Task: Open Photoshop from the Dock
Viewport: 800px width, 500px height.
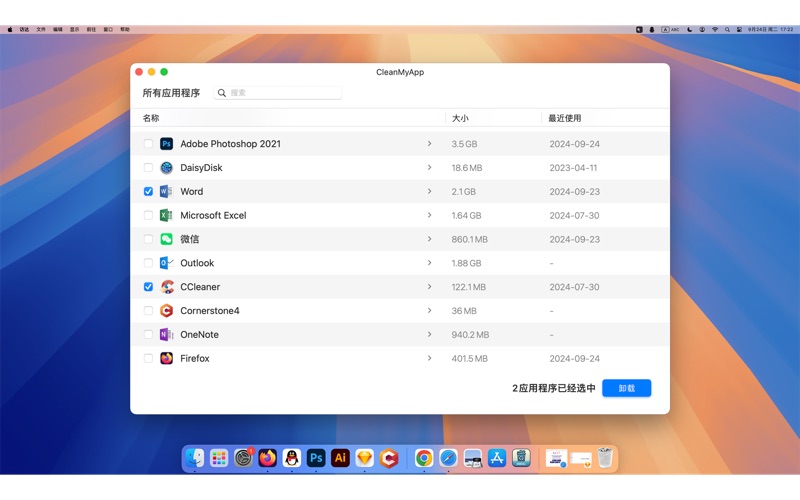Action: pos(316,458)
